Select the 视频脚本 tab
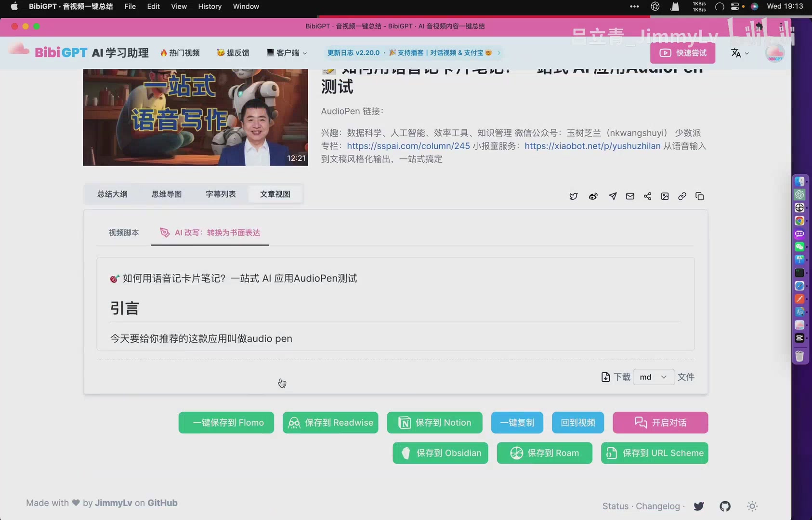The height and width of the screenshot is (520, 812). [x=124, y=233]
